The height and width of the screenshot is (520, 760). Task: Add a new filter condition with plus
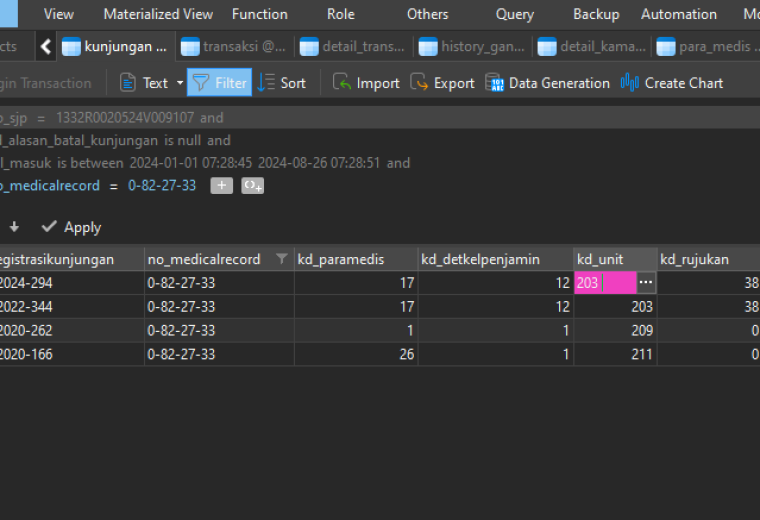click(x=222, y=186)
